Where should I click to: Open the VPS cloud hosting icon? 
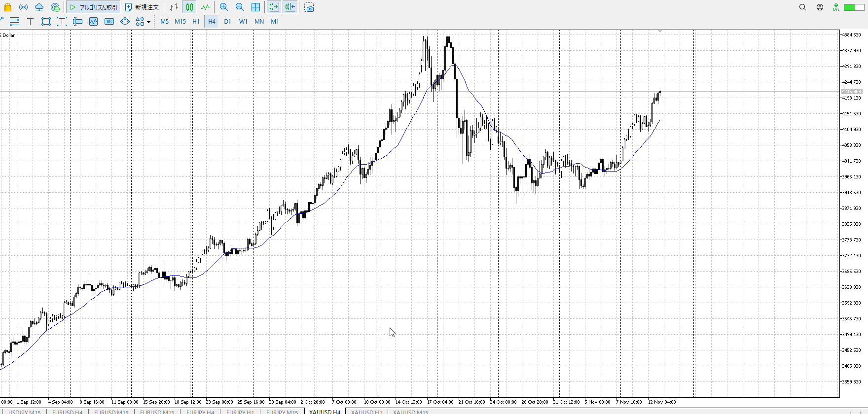tap(39, 7)
